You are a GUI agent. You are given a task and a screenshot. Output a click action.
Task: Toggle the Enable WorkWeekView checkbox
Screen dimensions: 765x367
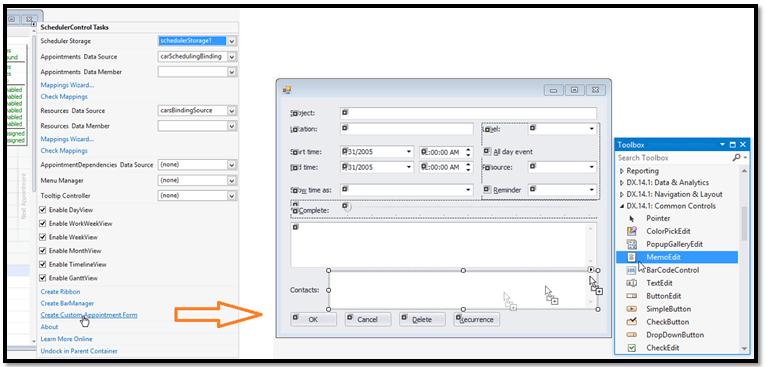43,224
